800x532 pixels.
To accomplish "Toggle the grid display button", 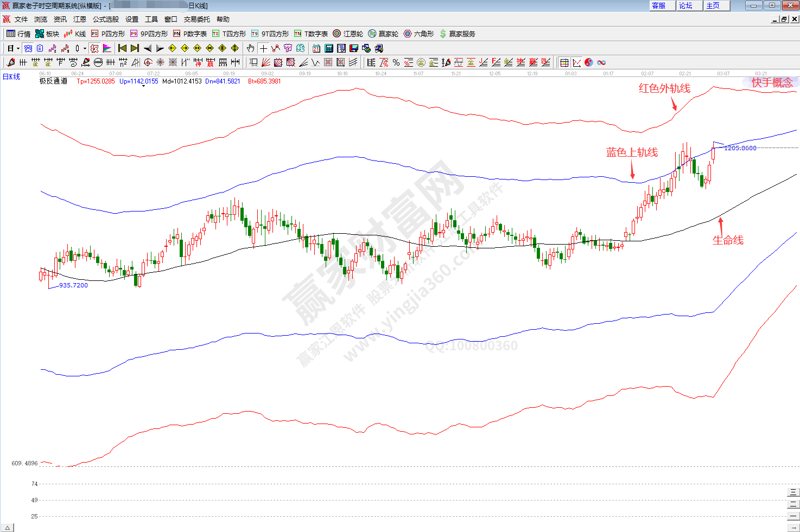I will click(x=564, y=62).
